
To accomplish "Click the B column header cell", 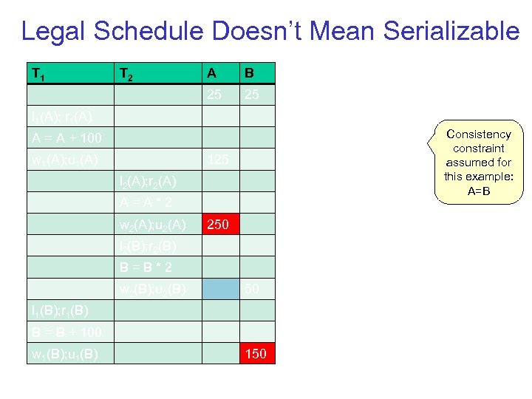I will point(257,73).
